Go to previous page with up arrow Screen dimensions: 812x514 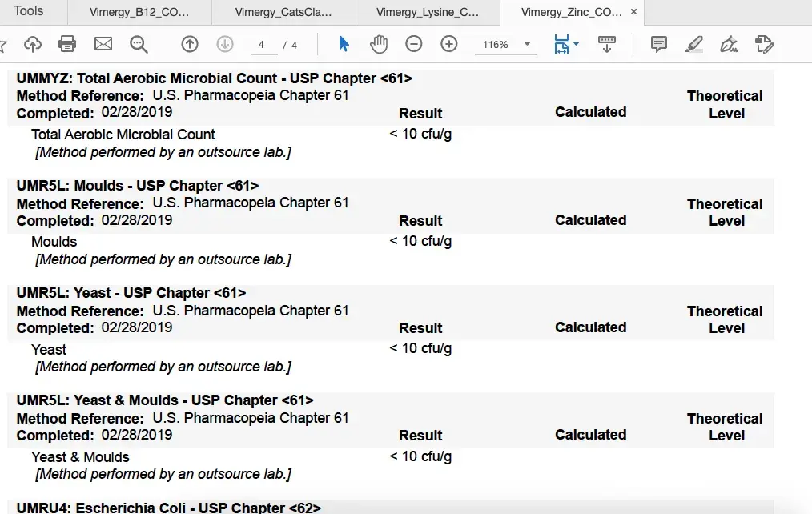coord(190,45)
